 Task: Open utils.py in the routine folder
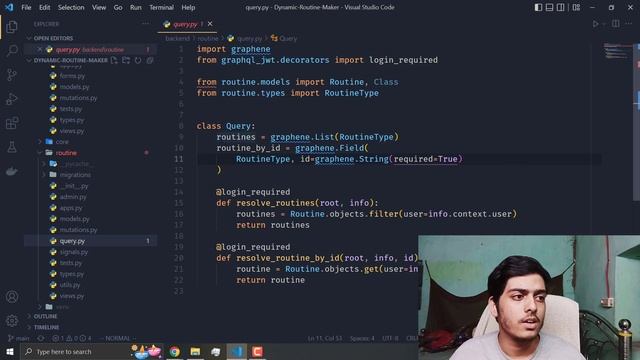pyautogui.click(x=70, y=285)
